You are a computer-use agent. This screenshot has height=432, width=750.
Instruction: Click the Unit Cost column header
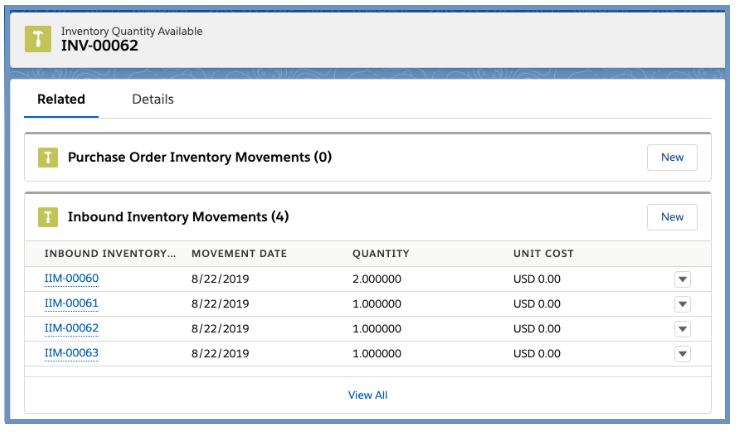(x=543, y=254)
